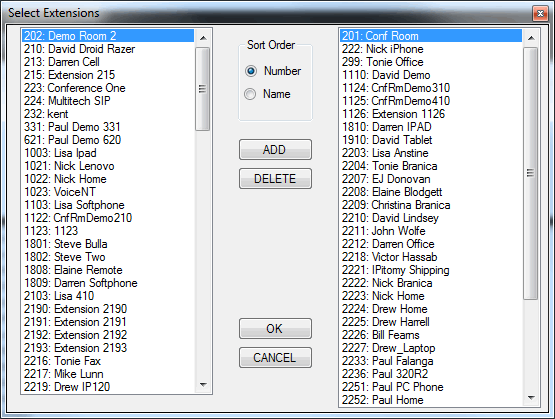
Task: Select 1003: Lisa Ipad
Action: [108, 153]
